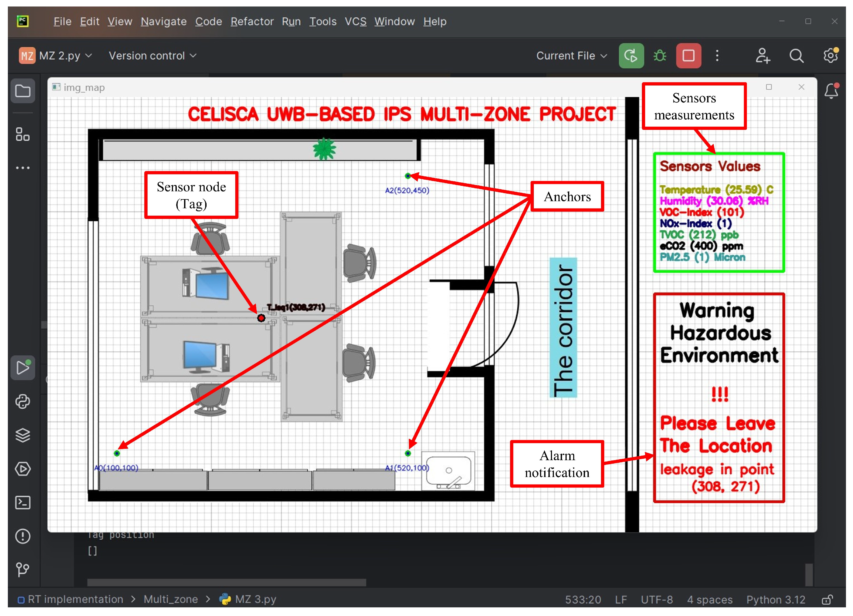Image resolution: width=853 pixels, height=616 pixels.
Task: Open the Project folder tool window
Action: point(22,91)
